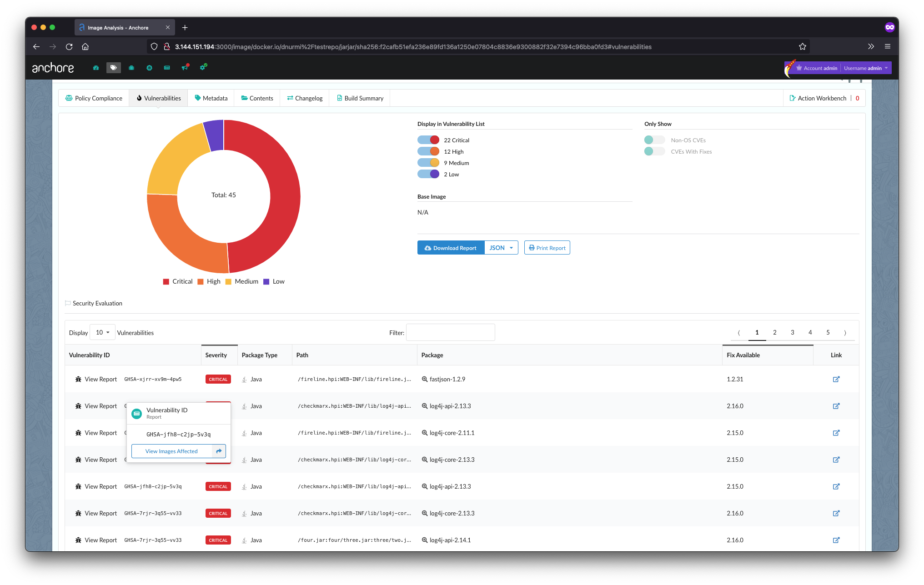Open the briefcase navigation icon

pos(131,68)
